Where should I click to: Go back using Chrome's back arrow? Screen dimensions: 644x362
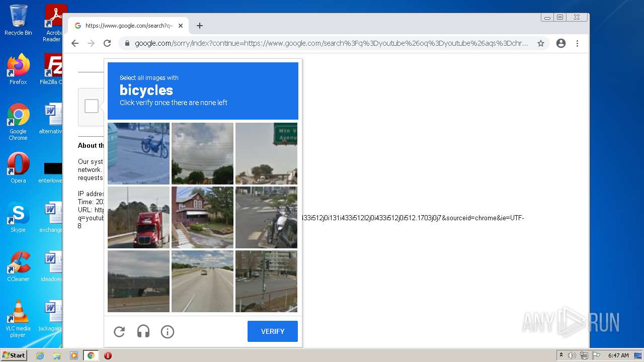(75, 43)
